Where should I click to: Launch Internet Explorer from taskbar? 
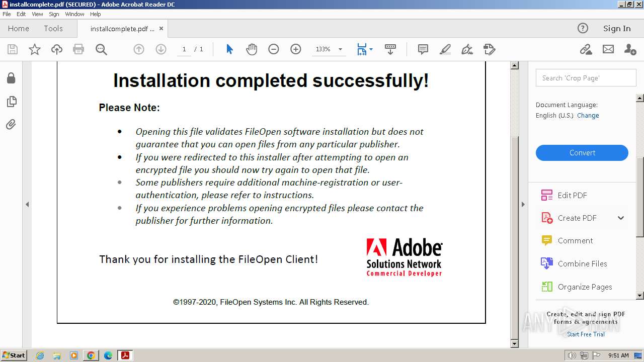click(x=40, y=355)
